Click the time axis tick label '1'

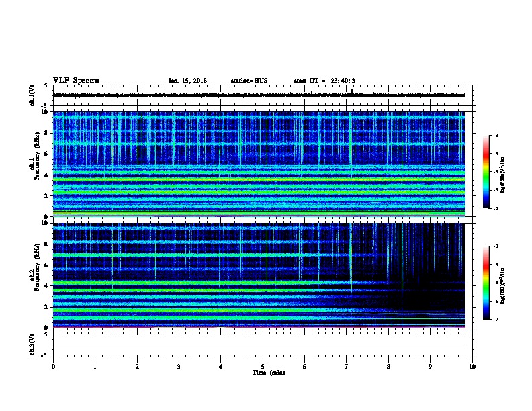pos(95,367)
